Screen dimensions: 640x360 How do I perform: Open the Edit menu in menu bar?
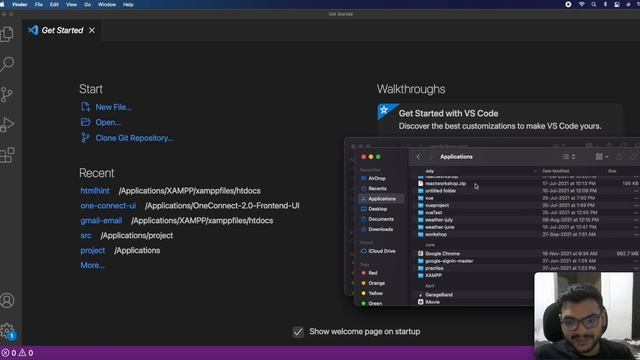click(54, 4)
